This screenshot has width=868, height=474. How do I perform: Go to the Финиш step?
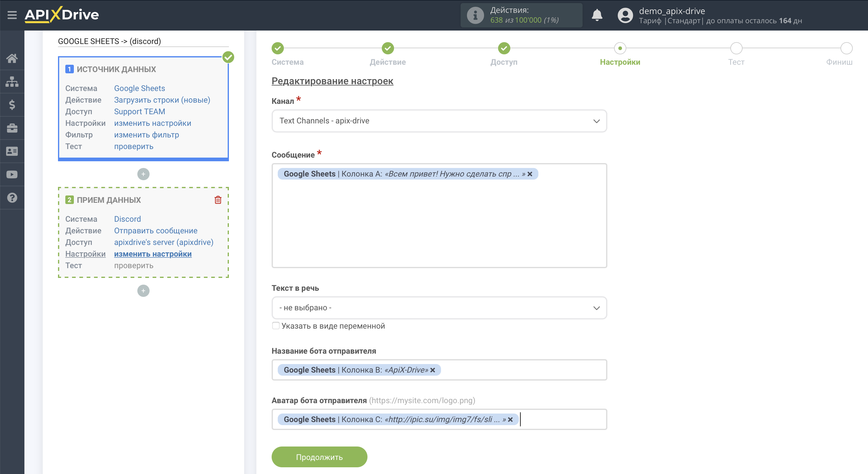coord(846,49)
